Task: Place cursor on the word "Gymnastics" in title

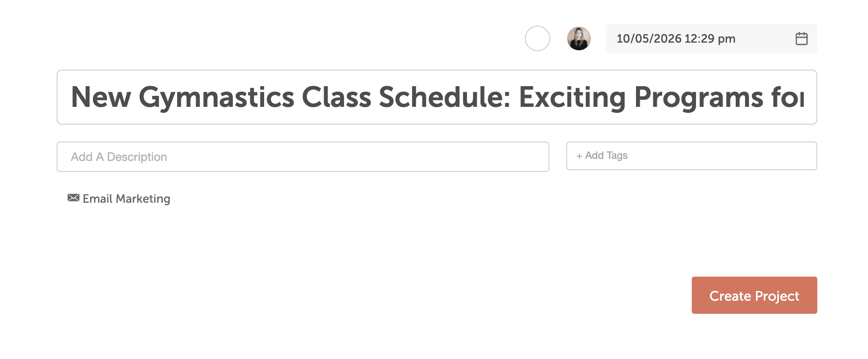Action: 216,98
